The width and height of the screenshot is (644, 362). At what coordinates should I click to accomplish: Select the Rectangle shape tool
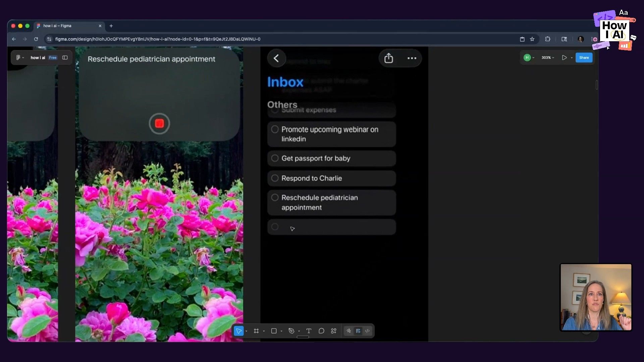[x=274, y=331]
